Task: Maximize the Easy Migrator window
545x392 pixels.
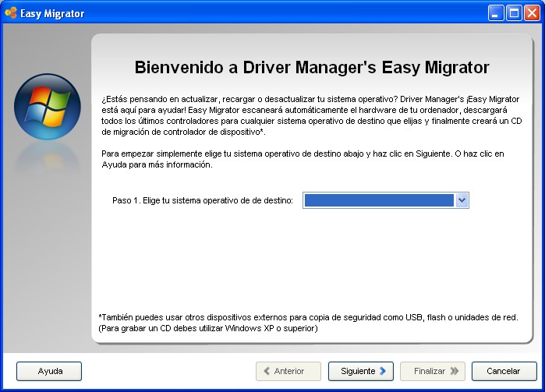Action: [514, 13]
